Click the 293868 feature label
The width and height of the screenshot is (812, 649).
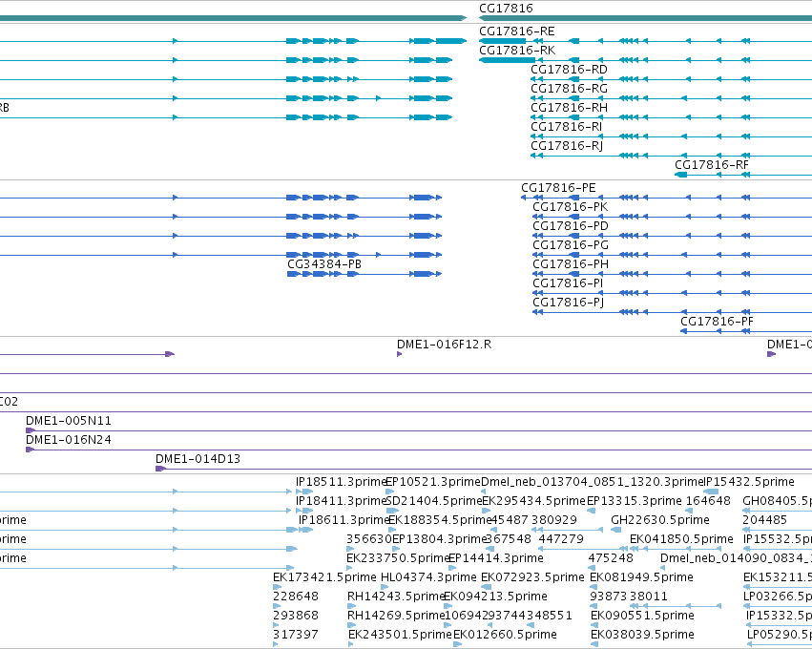click(x=295, y=617)
